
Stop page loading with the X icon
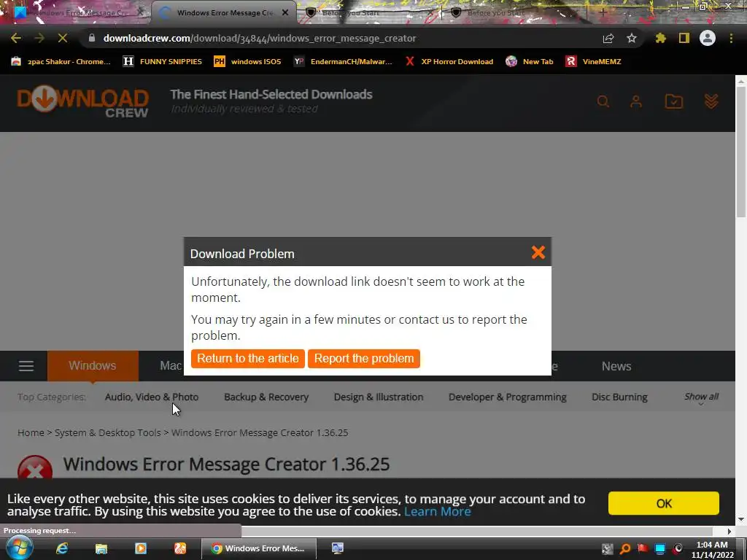(x=63, y=38)
